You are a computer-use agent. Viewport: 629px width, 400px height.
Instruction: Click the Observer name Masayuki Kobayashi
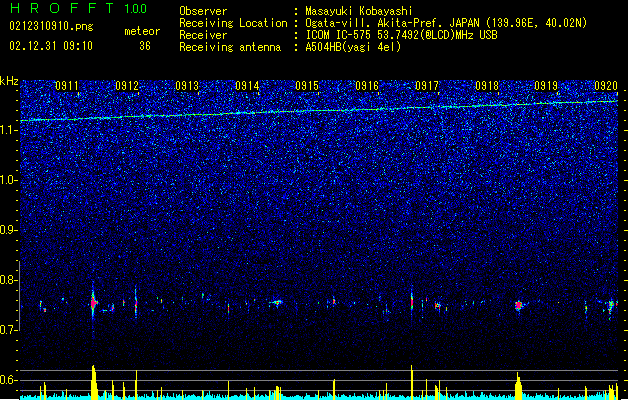pyautogui.click(x=359, y=11)
